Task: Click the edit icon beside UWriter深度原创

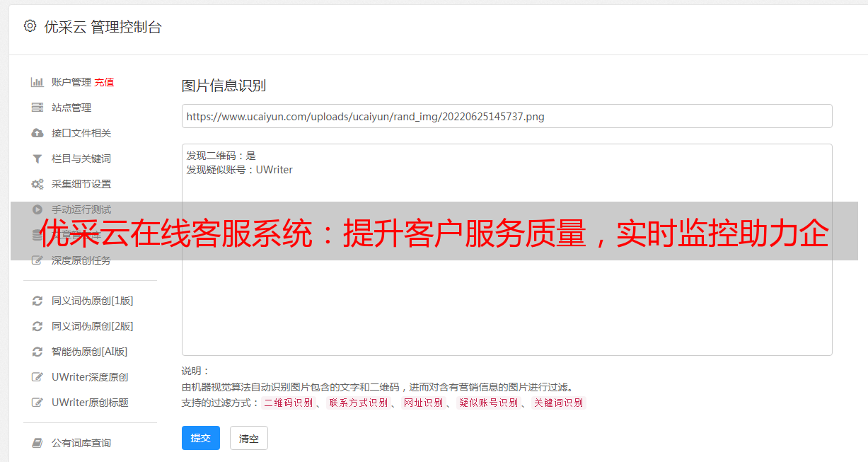Action: click(37, 377)
